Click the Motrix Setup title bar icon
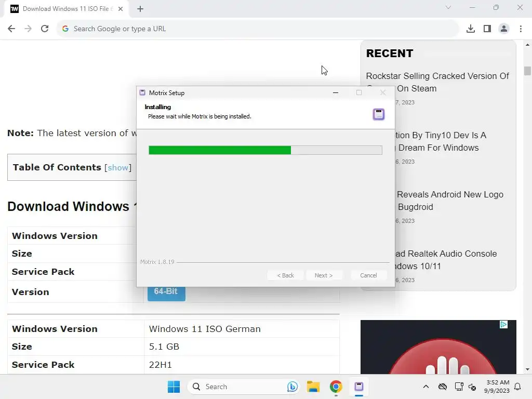This screenshot has height=399, width=532. (142, 92)
